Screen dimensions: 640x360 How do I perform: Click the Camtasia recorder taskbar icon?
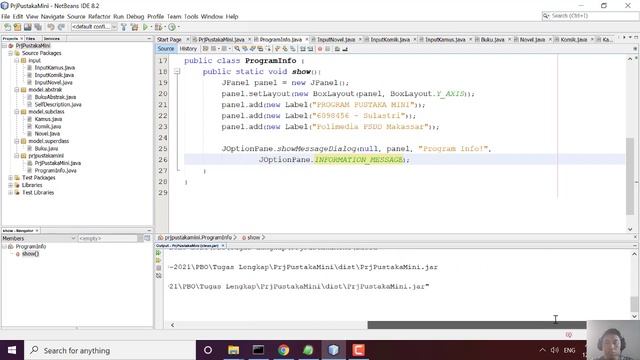(x=358, y=350)
